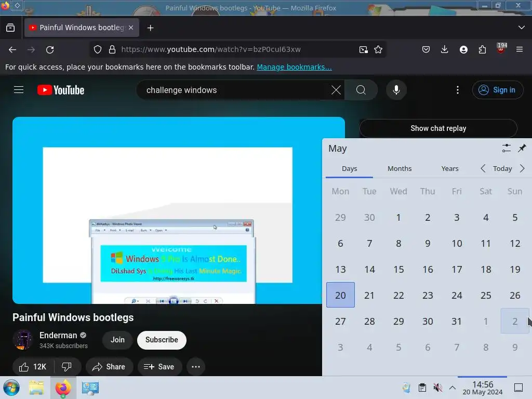Open Enderman channel avatar

pyautogui.click(x=23, y=340)
